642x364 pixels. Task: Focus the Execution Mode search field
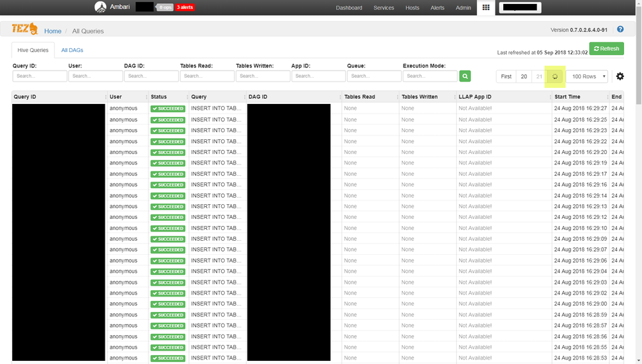430,76
